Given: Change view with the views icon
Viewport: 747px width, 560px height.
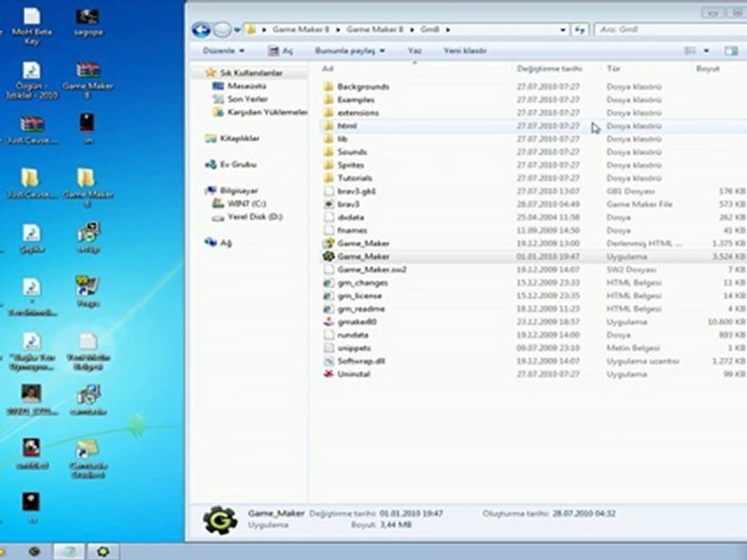Looking at the screenshot, I should (x=690, y=51).
